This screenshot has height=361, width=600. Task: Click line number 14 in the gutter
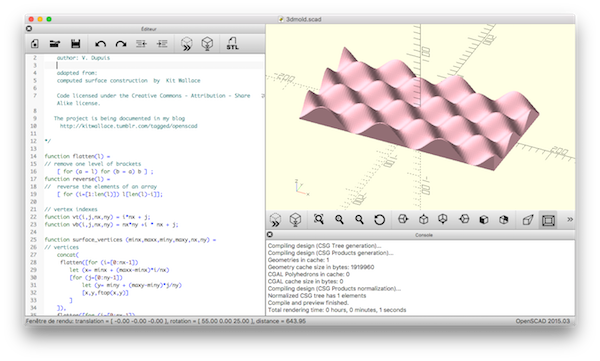click(x=34, y=156)
